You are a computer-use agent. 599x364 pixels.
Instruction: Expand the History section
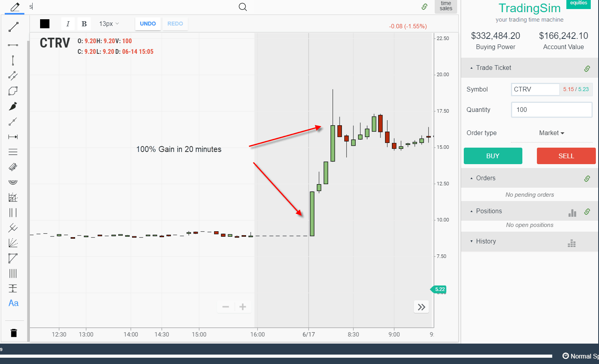click(x=472, y=241)
